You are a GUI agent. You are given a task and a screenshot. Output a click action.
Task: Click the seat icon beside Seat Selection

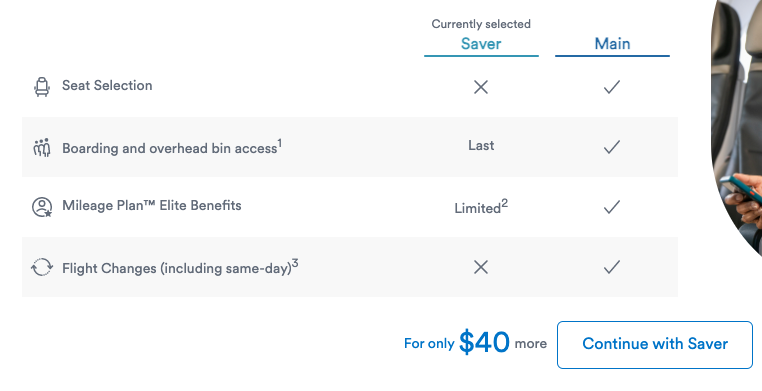[x=42, y=86]
